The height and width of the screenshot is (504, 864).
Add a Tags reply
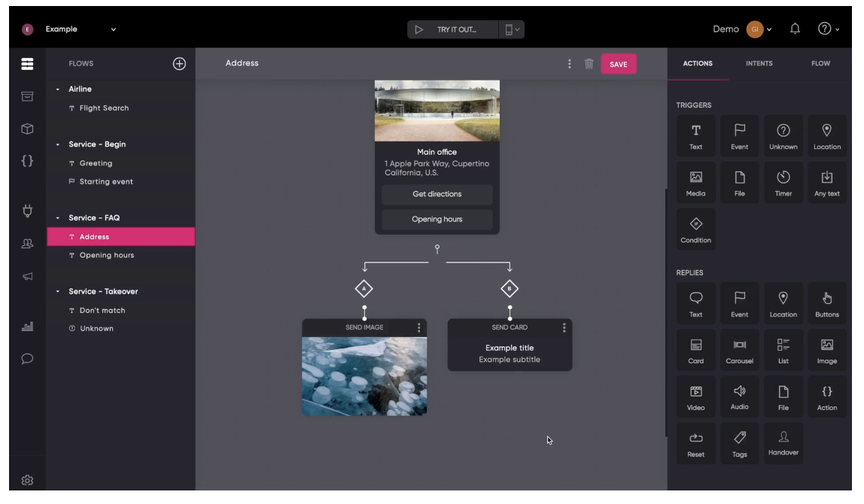739,442
